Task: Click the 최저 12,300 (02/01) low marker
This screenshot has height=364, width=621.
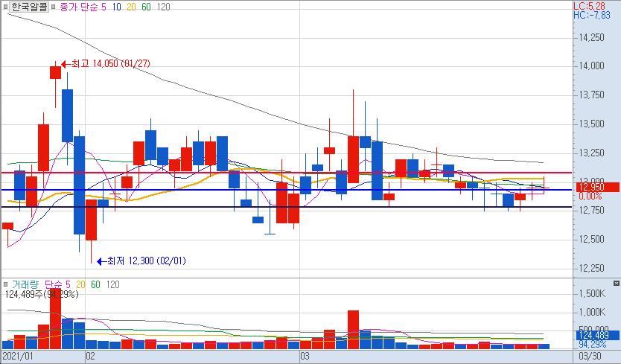Action: click(x=141, y=261)
